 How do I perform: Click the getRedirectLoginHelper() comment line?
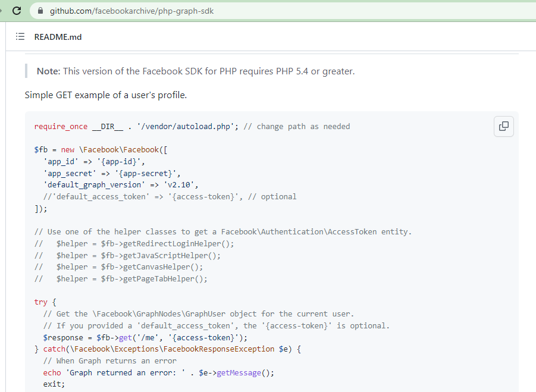pyautogui.click(x=134, y=244)
